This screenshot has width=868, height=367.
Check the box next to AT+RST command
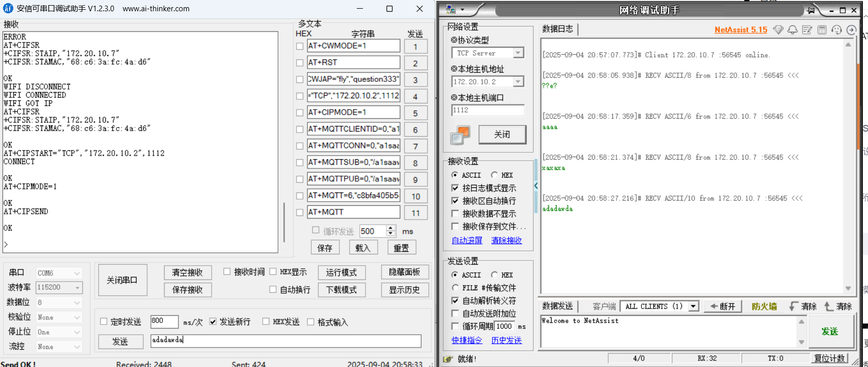[x=300, y=63]
